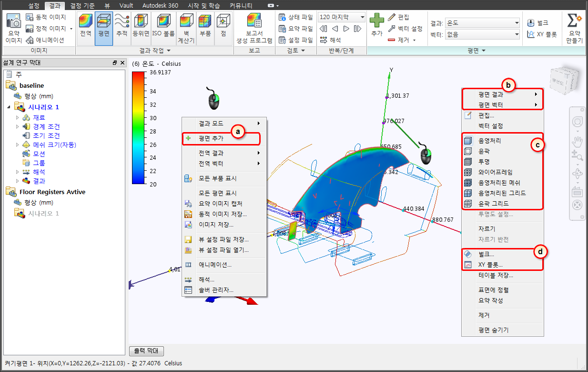Select the 동적 이미지 ribbon tool
Screen dimensions: 588x372
(x=46, y=17)
